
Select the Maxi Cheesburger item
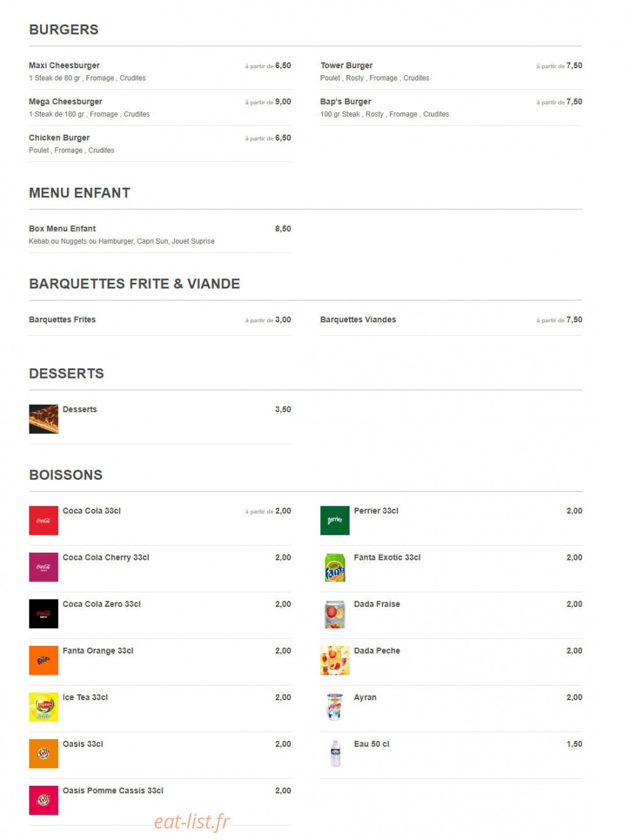coord(160,71)
